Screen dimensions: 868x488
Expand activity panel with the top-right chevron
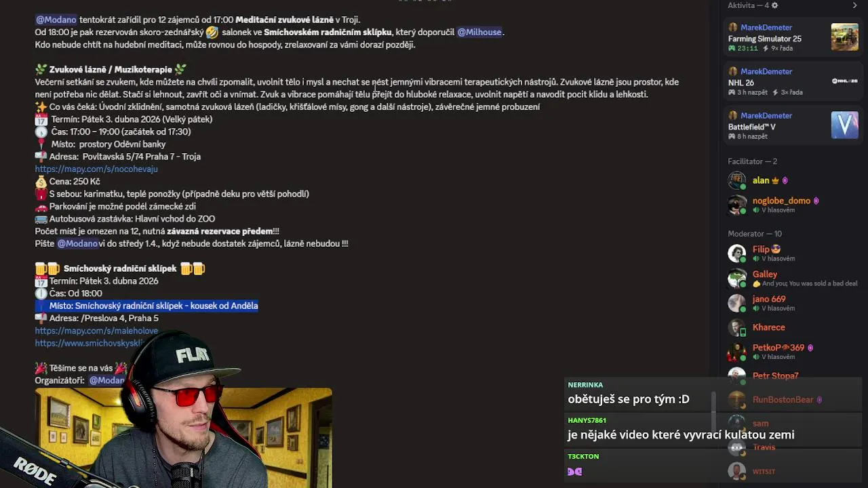pyautogui.click(x=854, y=5)
